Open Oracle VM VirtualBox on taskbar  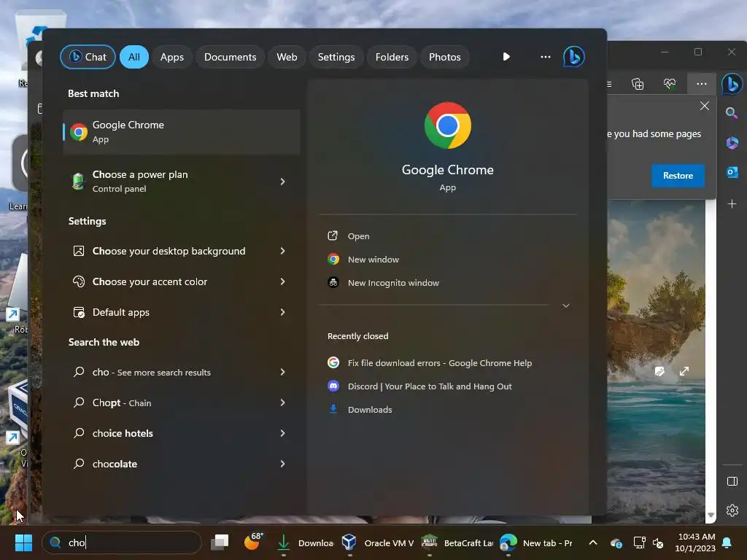pos(378,542)
